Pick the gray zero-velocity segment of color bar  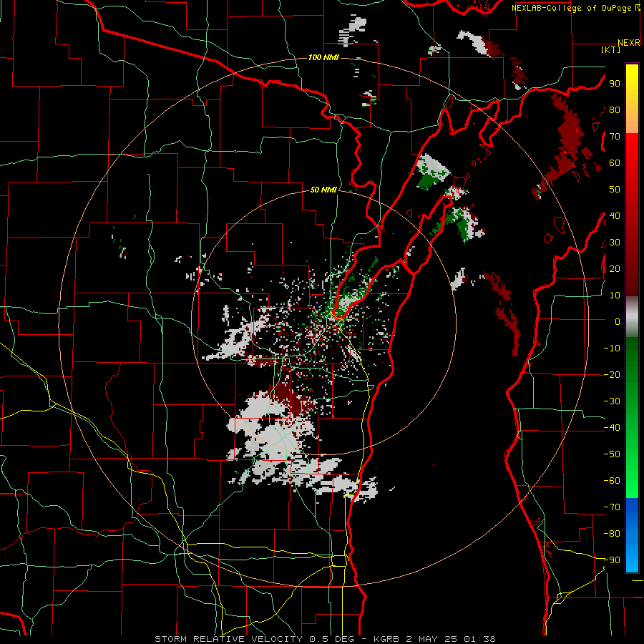click(632, 317)
